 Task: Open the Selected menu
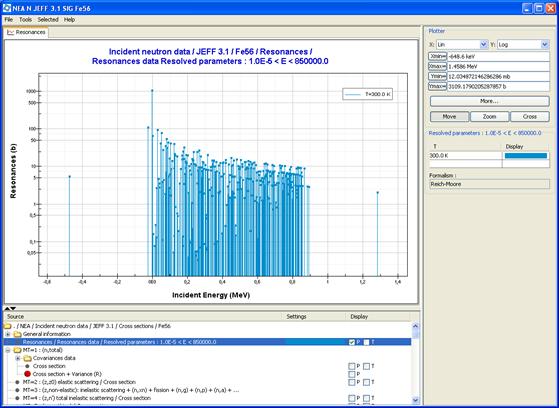point(48,20)
